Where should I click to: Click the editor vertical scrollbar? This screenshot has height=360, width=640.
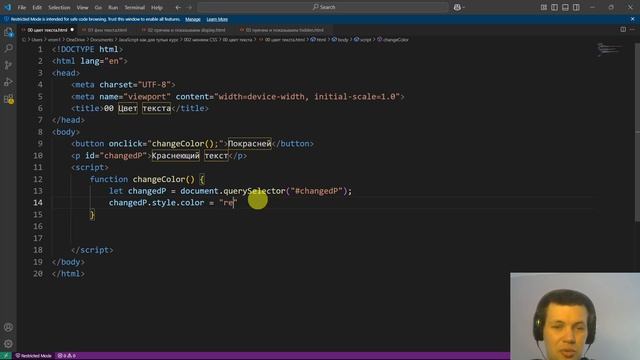637,132
